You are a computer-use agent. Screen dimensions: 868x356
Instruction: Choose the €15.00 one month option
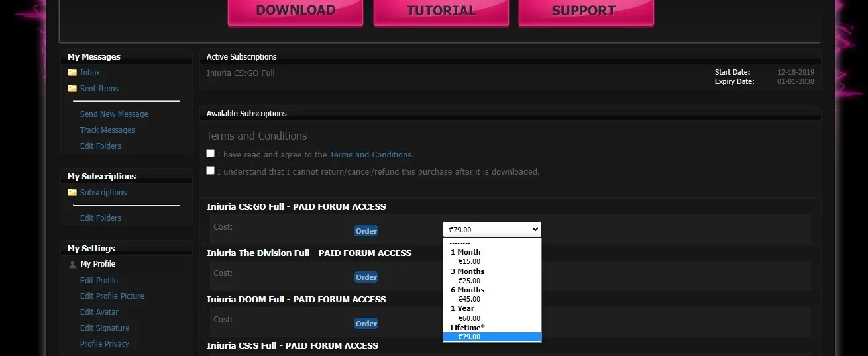tap(492, 262)
